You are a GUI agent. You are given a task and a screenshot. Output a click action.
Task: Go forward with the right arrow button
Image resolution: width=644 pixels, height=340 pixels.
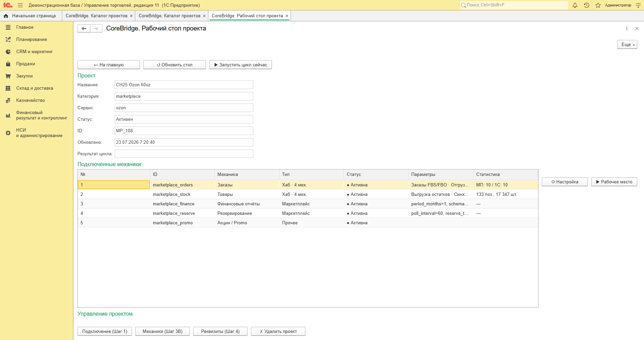[96, 29]
